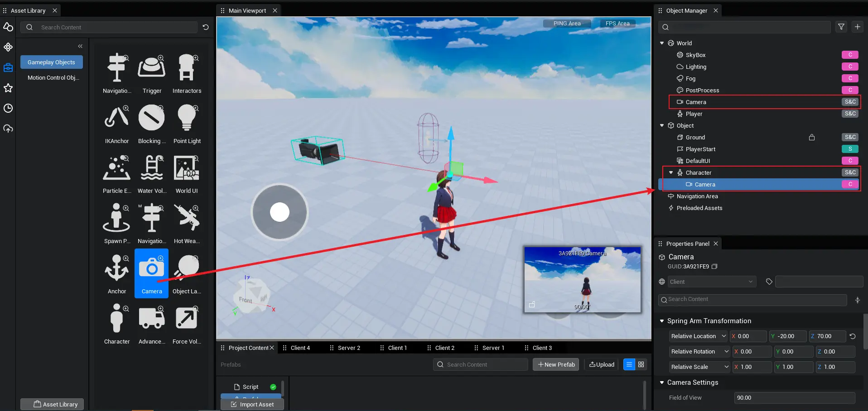Collapse the World tree node
This screenshot has height=411, width=868.
coord(662,43)
